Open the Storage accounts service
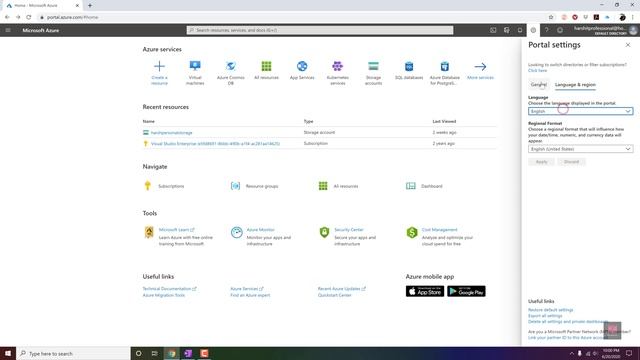Screen dimensions: 640x360 pos(373,73)
